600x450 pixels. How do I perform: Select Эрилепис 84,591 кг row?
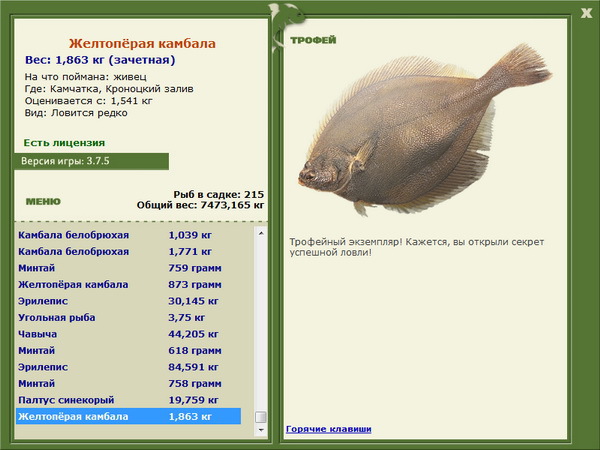coord(129,367)
